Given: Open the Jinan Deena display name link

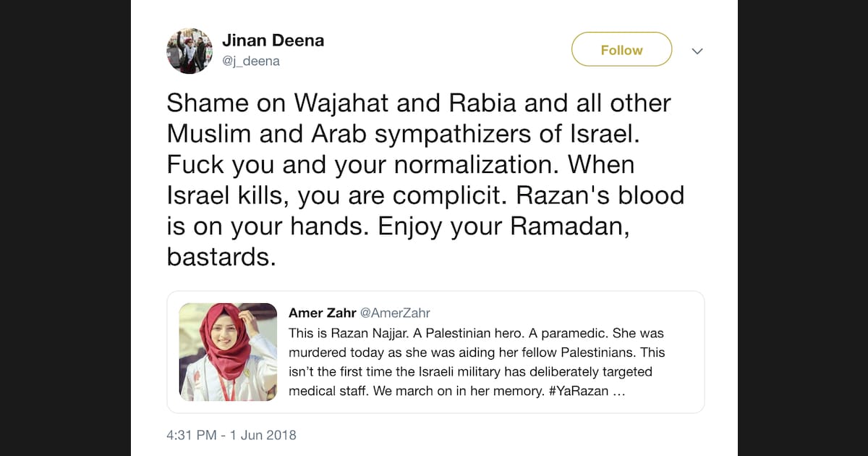Looking at the screenshot, I should 273,41.
